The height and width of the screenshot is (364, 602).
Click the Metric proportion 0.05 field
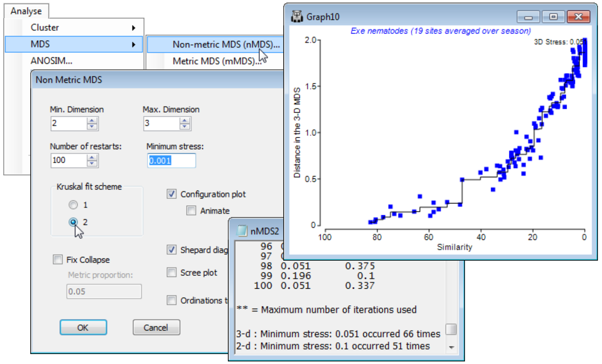click(x=104, y=291)
